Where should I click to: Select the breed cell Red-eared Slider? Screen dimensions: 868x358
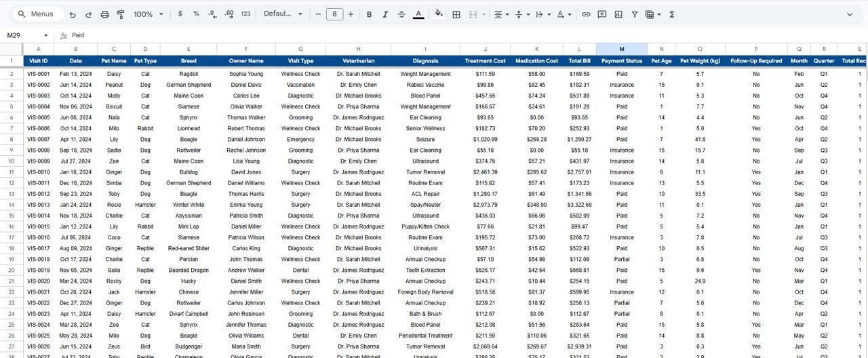pos(189,248)
